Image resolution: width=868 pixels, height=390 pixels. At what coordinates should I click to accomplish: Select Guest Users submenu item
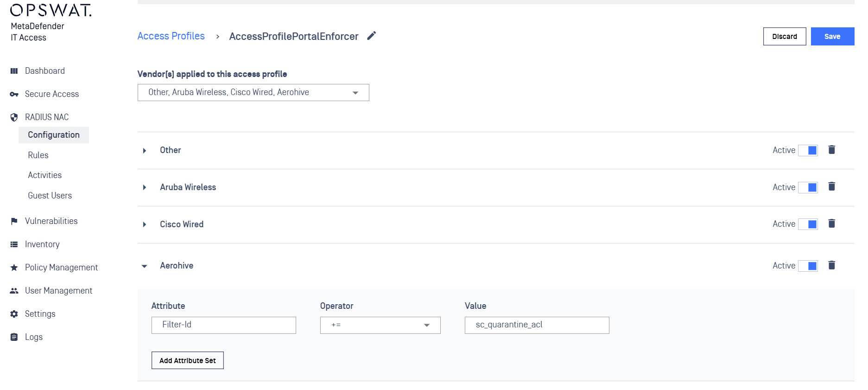point(50,196)
